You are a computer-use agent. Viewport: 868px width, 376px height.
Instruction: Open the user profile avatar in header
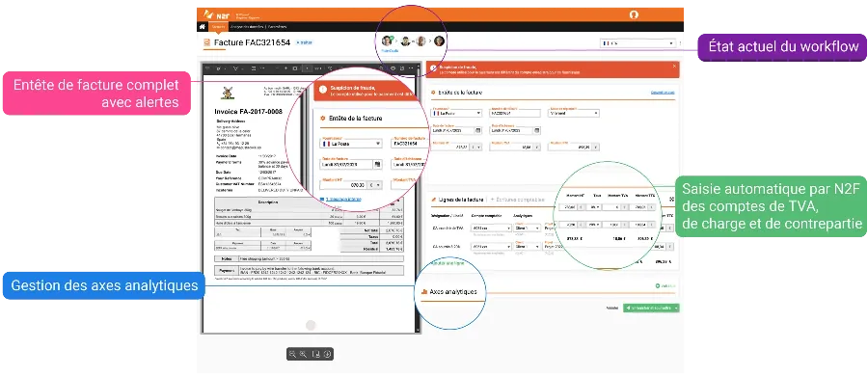pyautogui.click(x=634, y=14)
